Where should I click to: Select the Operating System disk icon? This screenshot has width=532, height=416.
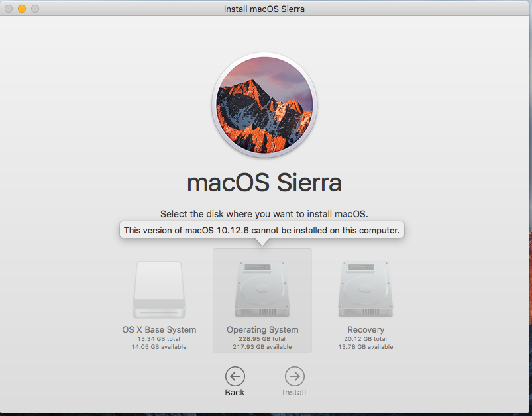[262, 289]
